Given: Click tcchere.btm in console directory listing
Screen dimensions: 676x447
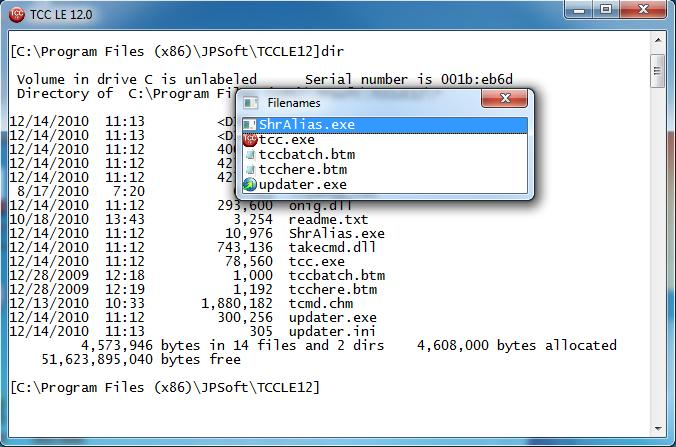Looking at the screenshot, I should pyautogui.click(x=332, y=289).
